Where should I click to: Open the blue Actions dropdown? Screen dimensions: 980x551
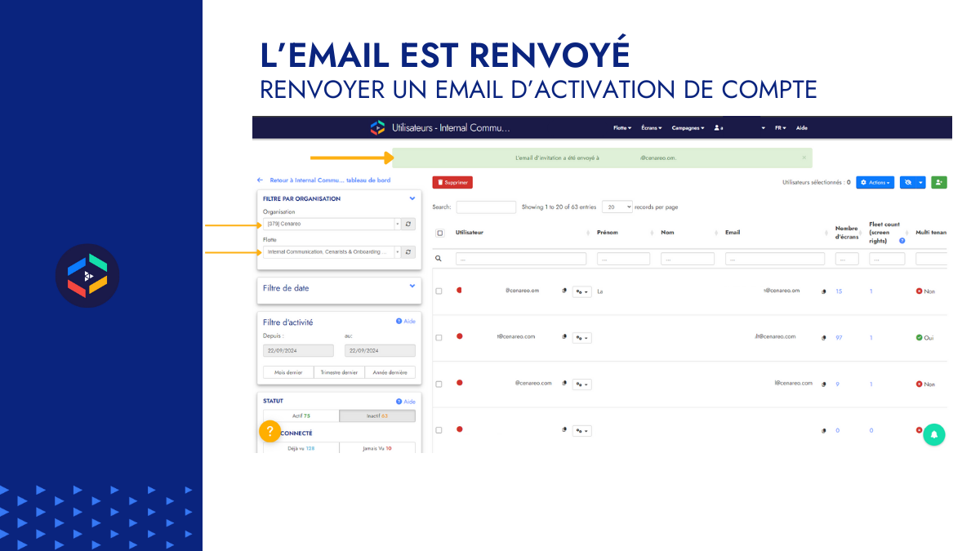[x=875, y=183]
